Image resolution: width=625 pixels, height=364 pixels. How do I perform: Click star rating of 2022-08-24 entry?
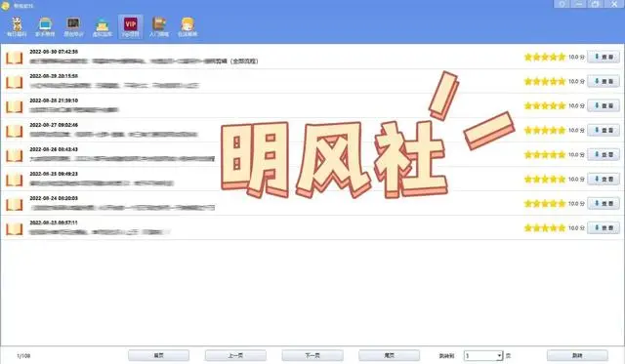pos(545,204)
